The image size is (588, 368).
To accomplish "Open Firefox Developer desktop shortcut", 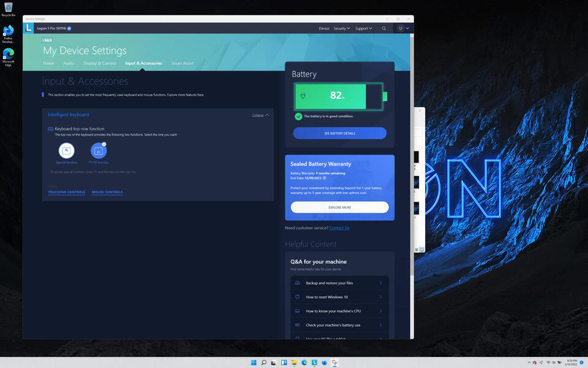I will click(8, 34).
